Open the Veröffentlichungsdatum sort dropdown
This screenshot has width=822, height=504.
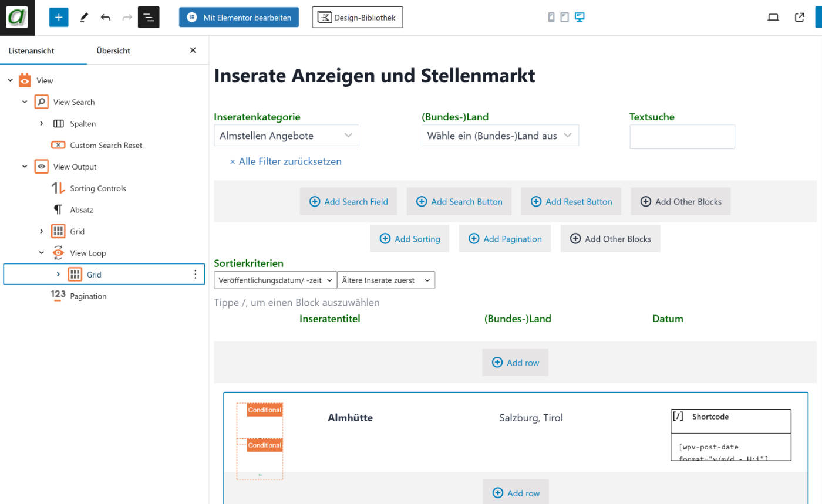(x=275, y=280)
